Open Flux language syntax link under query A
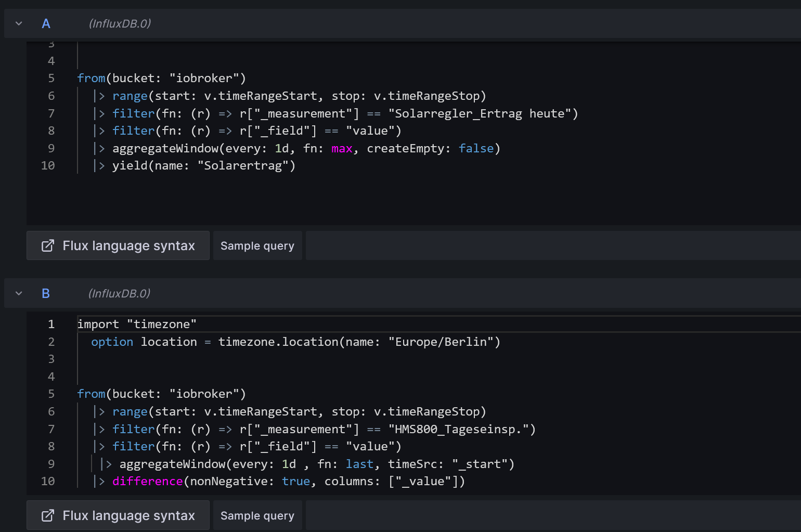This screenshot has width=801, height=532. pos(118,245)
